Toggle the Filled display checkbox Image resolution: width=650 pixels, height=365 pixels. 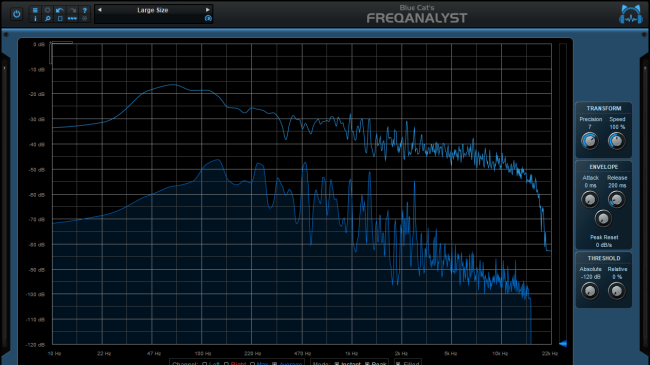coord(398,364)
